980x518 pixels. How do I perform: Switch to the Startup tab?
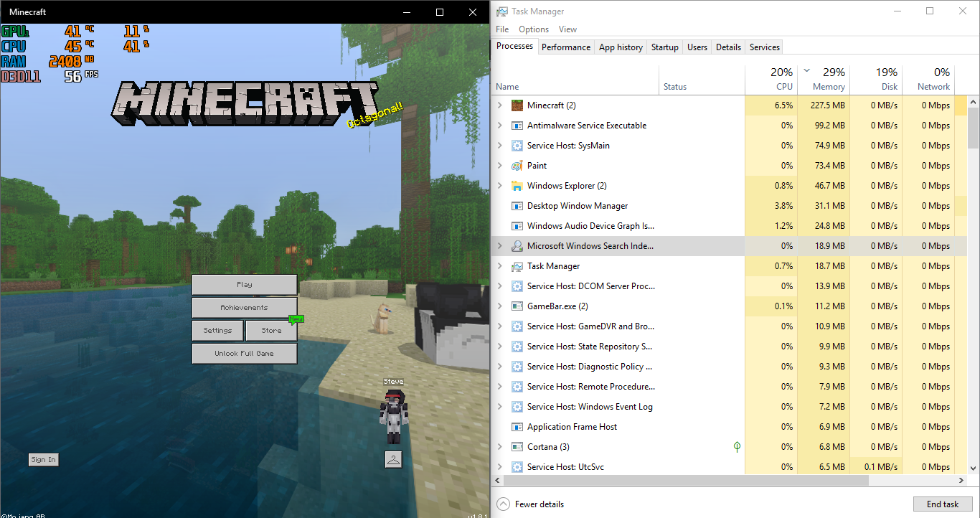pos(665,47)
